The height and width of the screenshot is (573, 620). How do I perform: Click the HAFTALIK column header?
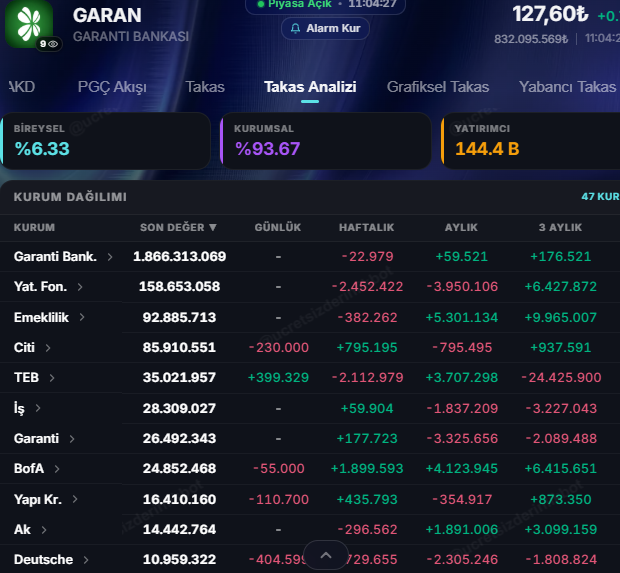click(x=367, y=227)
